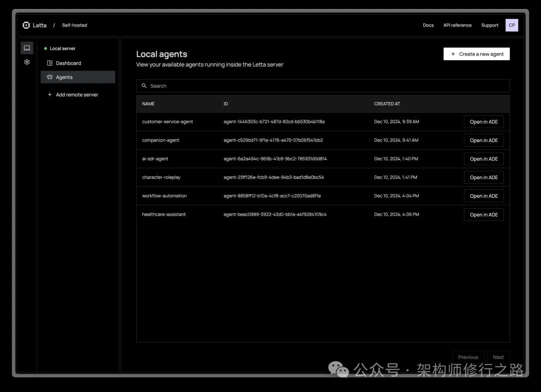The height and width of the screenshot is (392, 541).
Task: Open healthcare-assistant in ADE
Action: click(484, 214)
